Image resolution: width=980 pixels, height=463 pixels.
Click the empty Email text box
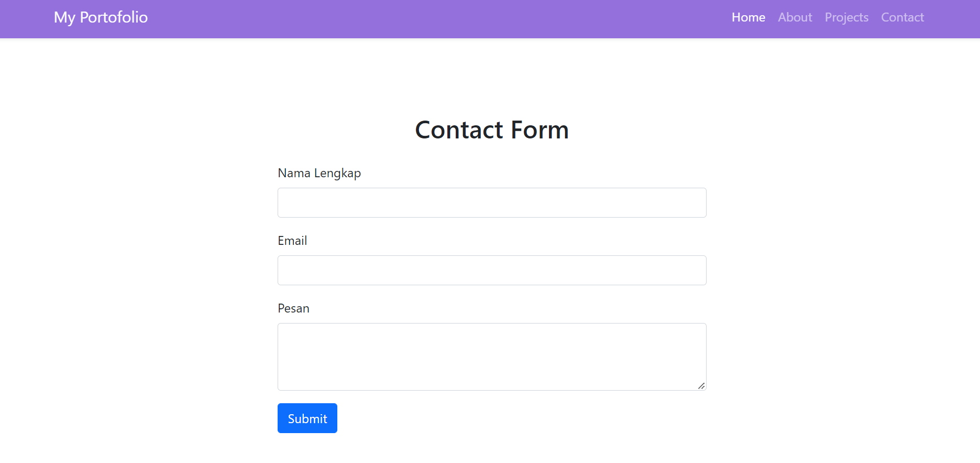pos(491,270)
